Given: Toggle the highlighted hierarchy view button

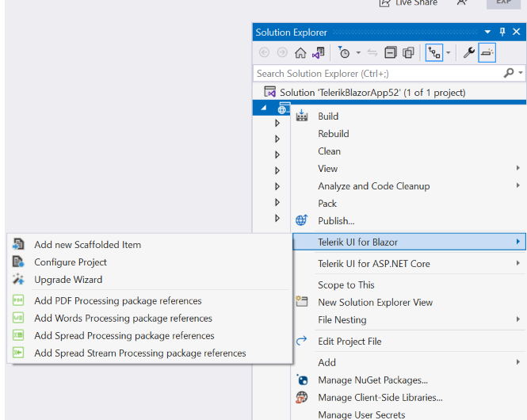Looking at the screenshot, I should (434, 53).
